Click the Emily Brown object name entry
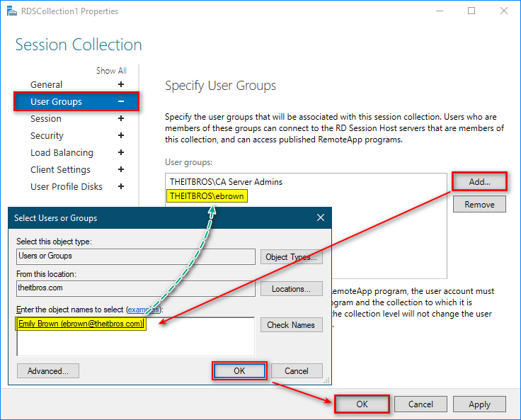This screenshot has height=420, width=521. (81, 324)
